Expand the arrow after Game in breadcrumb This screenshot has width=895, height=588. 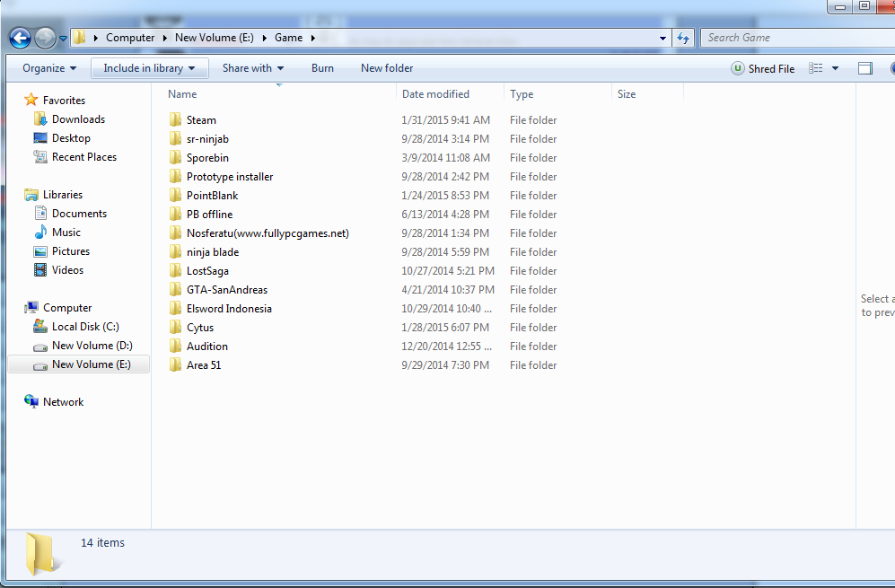pos(312,38)
